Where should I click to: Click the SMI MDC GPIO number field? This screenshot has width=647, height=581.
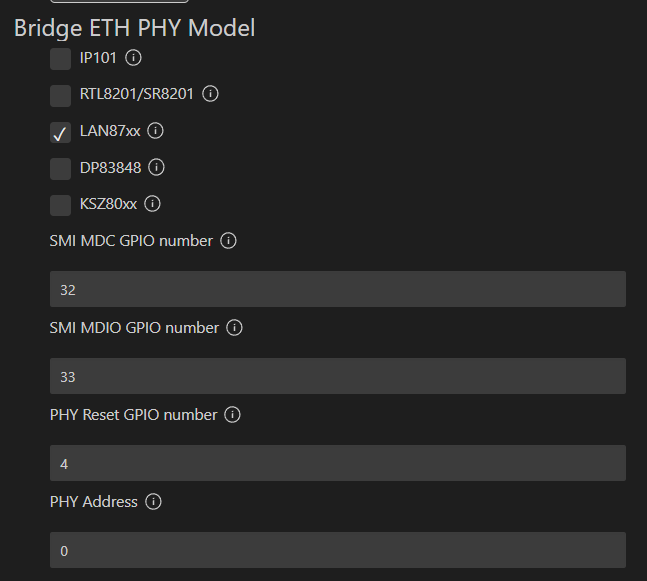tap(338, 289)
